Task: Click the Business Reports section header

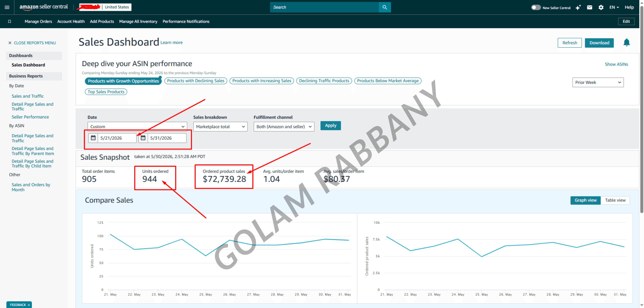Action: [x=34, y=76]
